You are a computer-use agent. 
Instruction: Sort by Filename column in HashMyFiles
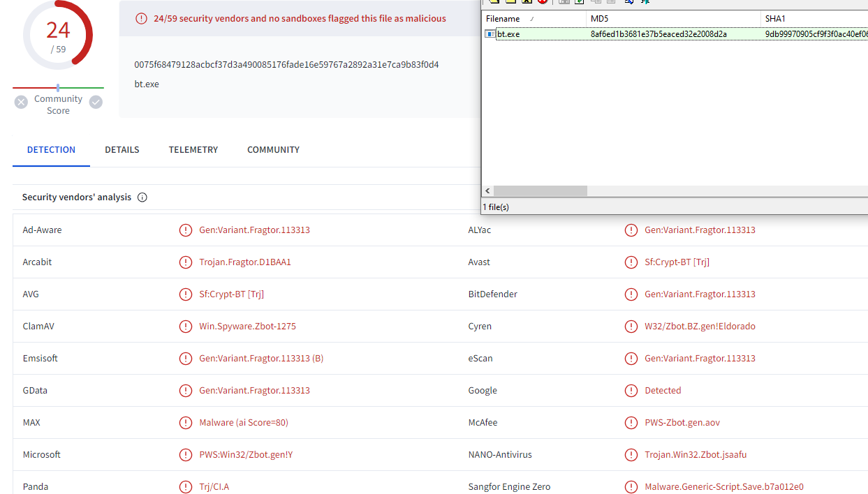(534, 19)
